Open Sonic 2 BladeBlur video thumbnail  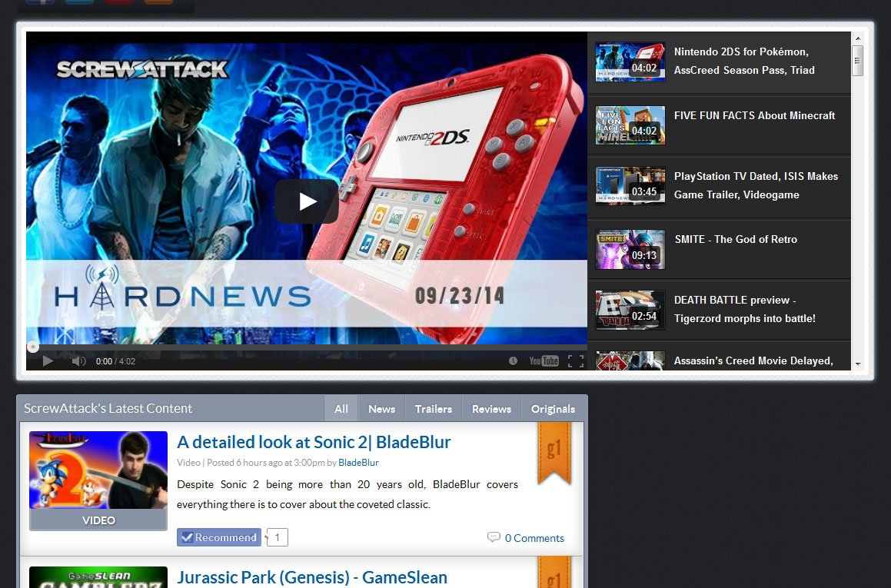click(98, 470)
